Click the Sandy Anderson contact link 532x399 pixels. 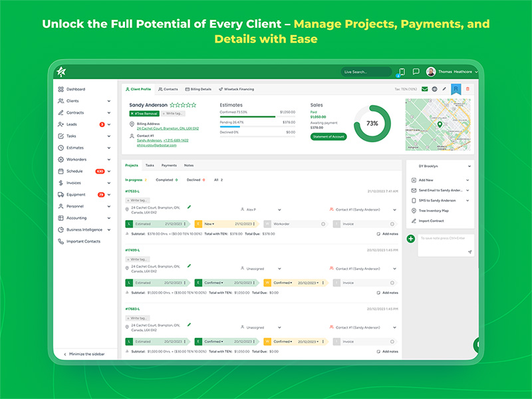click(149, 140)
